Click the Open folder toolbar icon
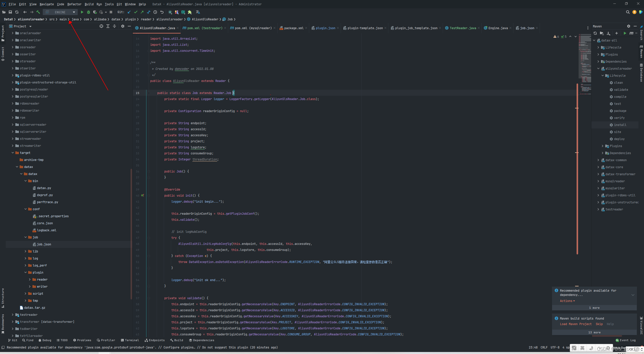 click(4, 12)
